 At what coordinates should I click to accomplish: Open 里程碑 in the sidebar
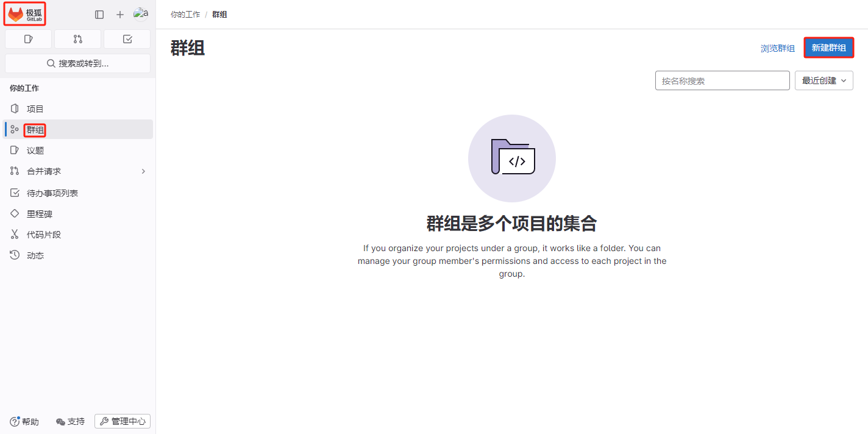40,215
